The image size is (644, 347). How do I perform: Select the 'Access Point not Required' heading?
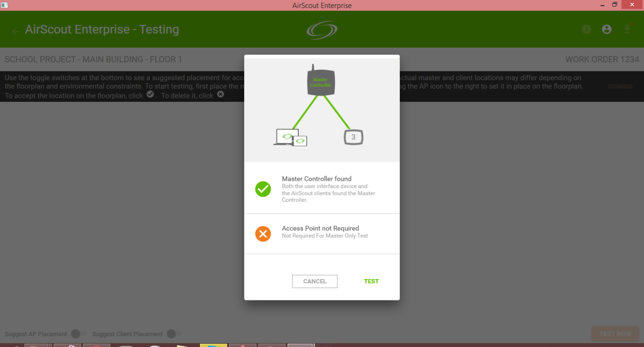(x=320, y=228)
